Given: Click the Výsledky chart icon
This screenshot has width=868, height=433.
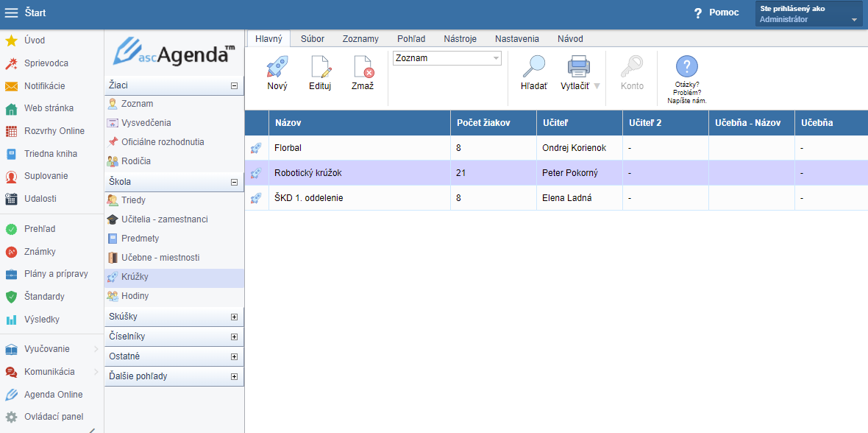Looking at the screenshot, I should (11, 320).
